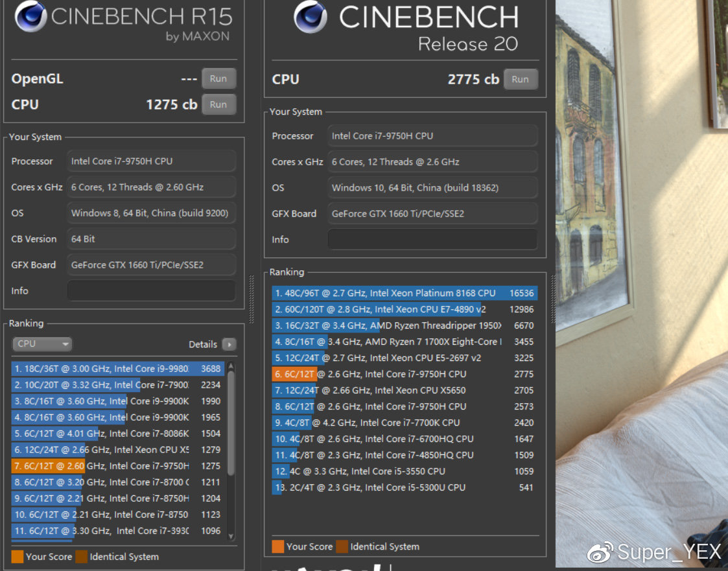Click R20 GFX Board field GeForce GTX 1660 Ti
The image size is (728, 571).
click(432, 214)
